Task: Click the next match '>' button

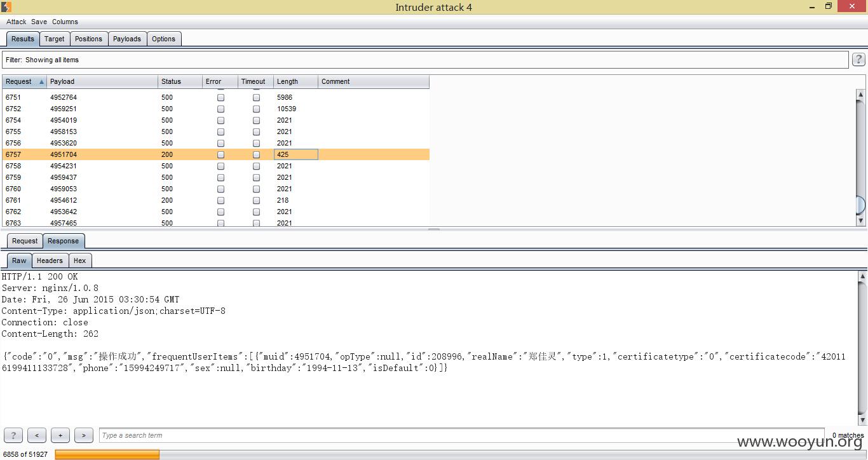Action: [x=84, y=435]
